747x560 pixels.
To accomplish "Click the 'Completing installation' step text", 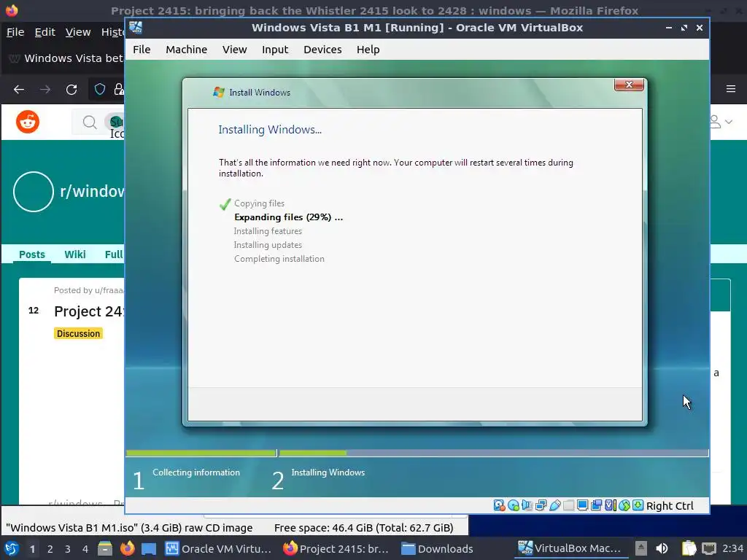I will [x=279, y=259].
